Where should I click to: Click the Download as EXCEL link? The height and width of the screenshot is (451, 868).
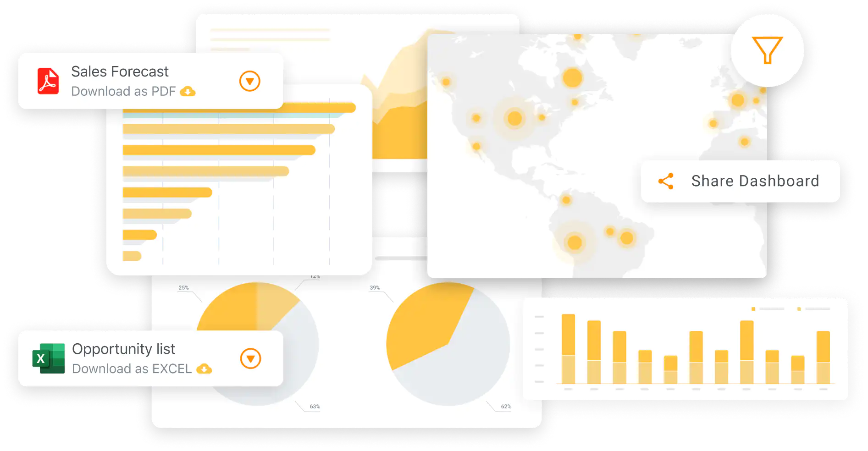coord(132,368)
